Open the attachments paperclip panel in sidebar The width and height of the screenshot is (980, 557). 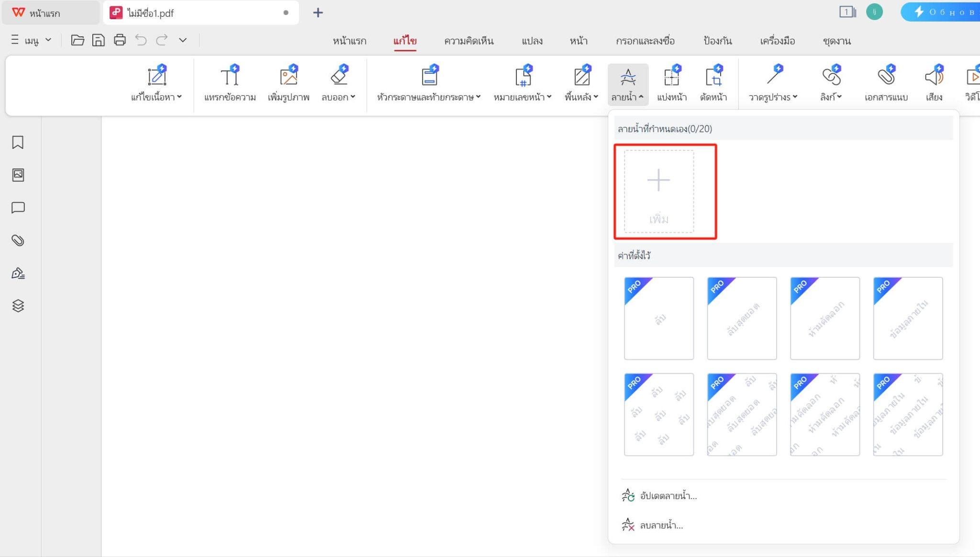[x=18, y=240]
